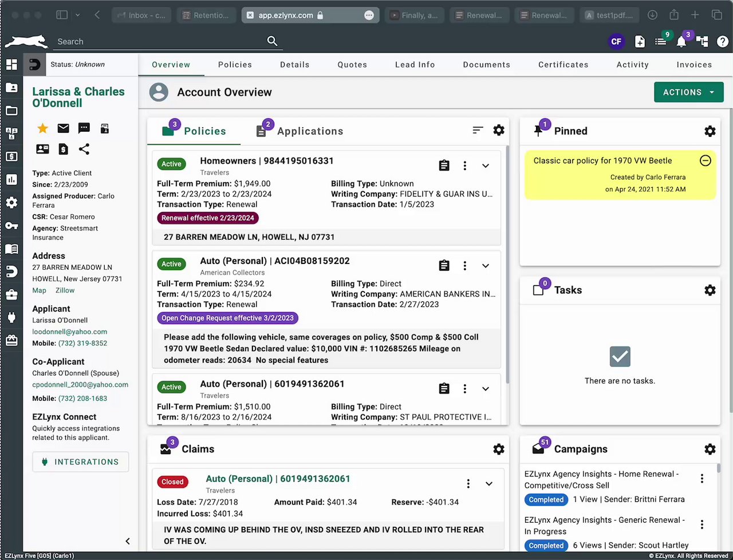Screen dimensions: 733x560
Task: Click the envelope email icon under applicant name
Action: click(x=64, y=128)
